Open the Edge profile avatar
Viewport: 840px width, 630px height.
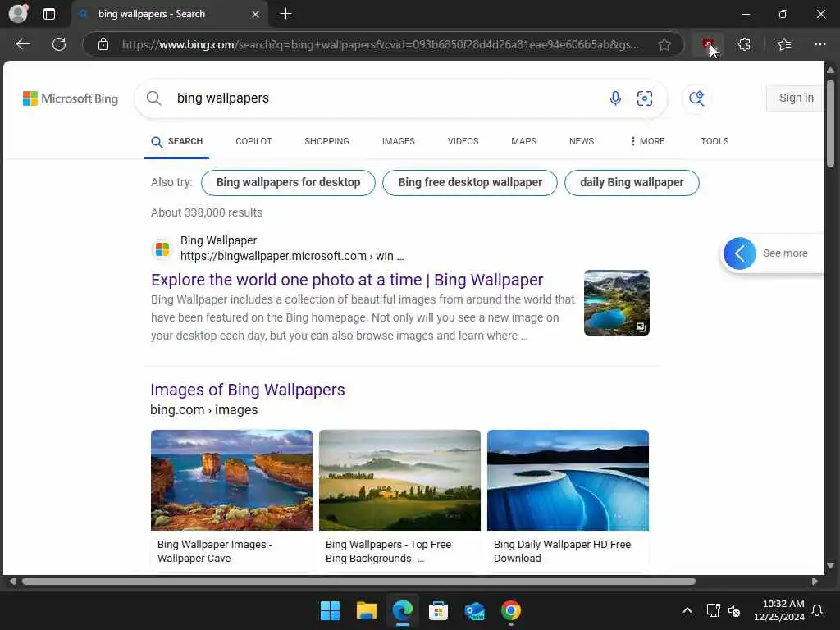pos(18,13)
